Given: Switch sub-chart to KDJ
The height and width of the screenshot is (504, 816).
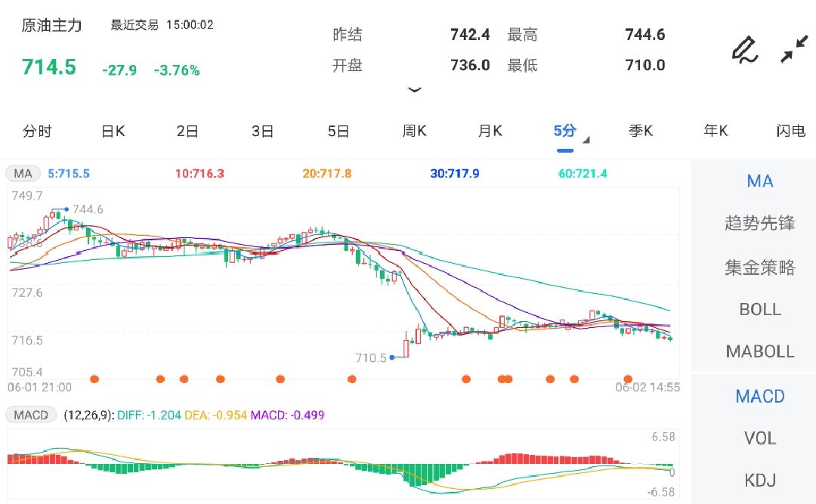Looking at the screenshot, I should point(759,481).
